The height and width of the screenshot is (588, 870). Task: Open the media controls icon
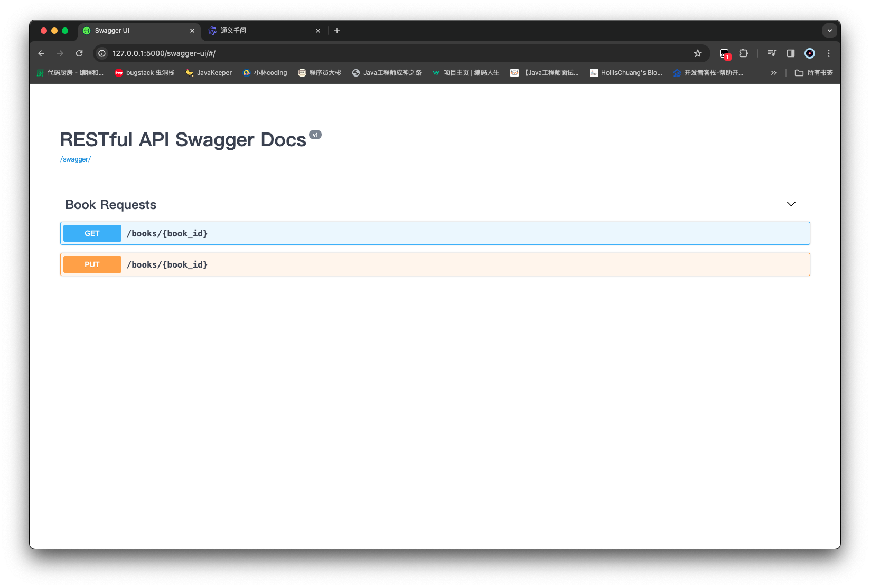coord(772,53)
